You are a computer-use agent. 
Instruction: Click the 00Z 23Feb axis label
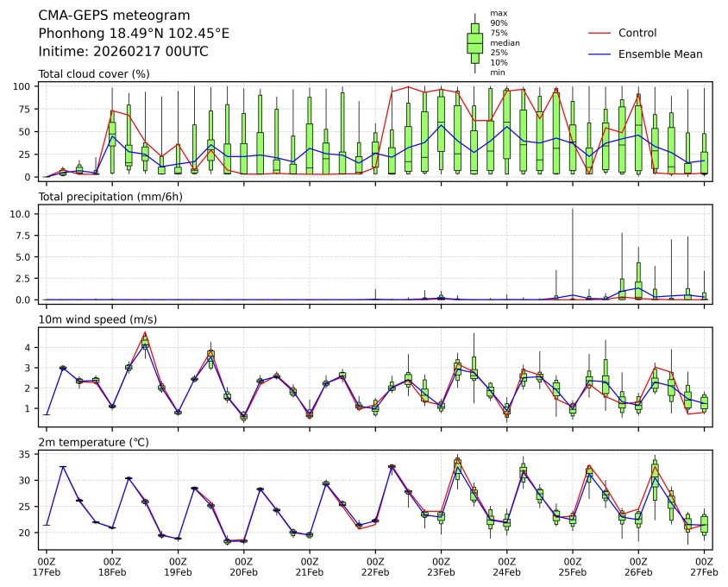pos(441,566)
